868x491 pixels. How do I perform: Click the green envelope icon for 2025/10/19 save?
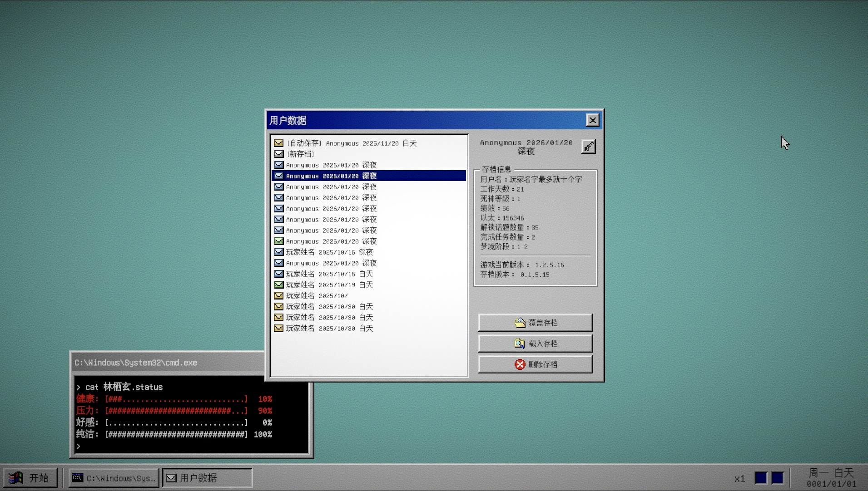279,285
